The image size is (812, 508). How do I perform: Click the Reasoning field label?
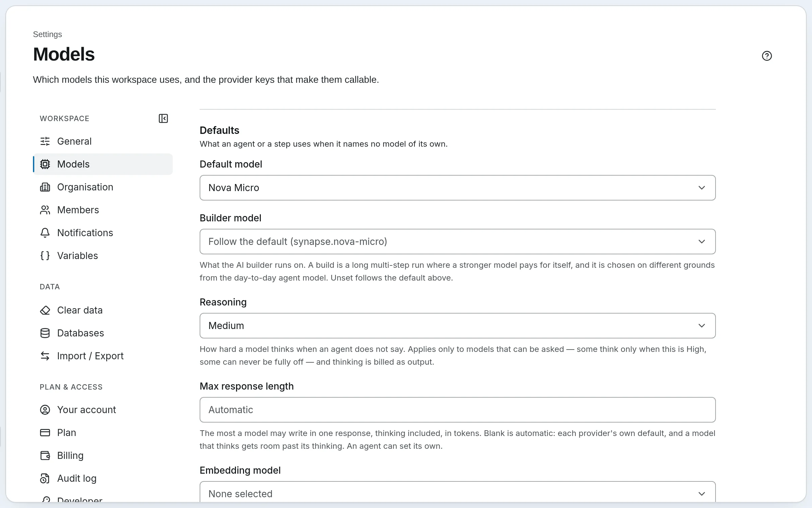coord(223,302)
